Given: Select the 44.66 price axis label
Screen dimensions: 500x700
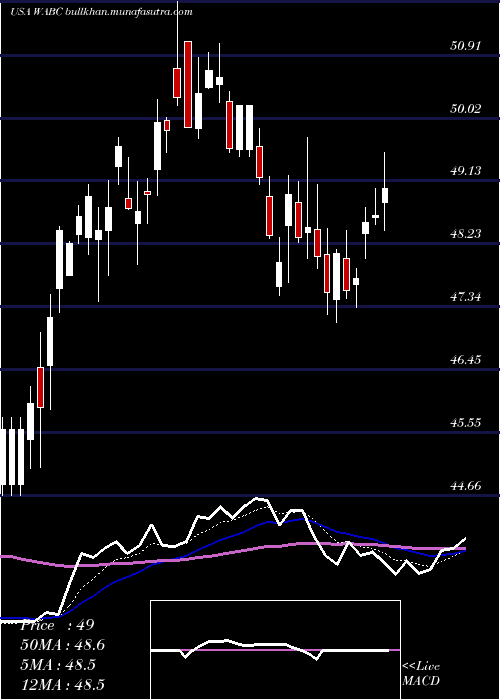Looking at the screenshot, I should [466, 485].
